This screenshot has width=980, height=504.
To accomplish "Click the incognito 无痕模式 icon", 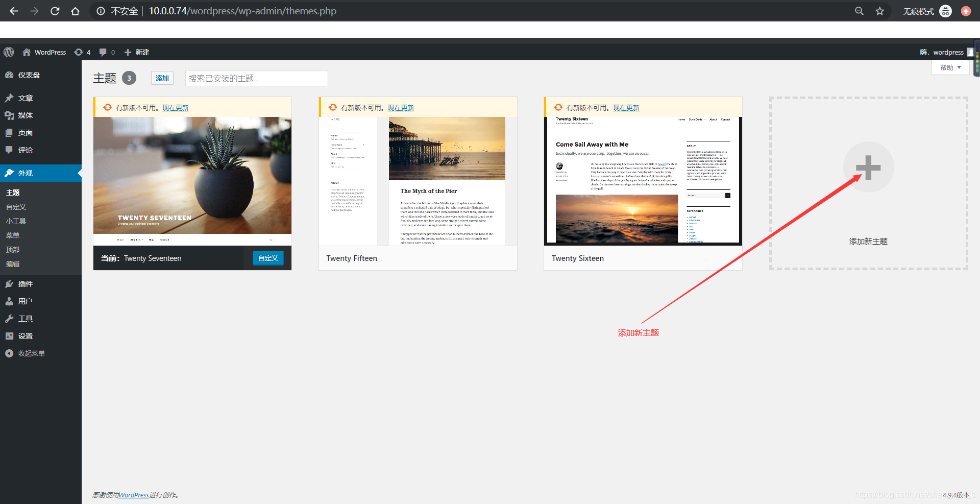I will pyautogui.click(x=945, y=11).
